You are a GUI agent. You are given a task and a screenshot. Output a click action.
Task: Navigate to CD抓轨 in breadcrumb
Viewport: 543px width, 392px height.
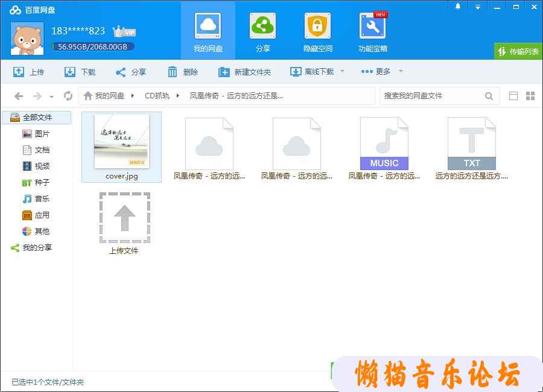(x=157, y=95)
